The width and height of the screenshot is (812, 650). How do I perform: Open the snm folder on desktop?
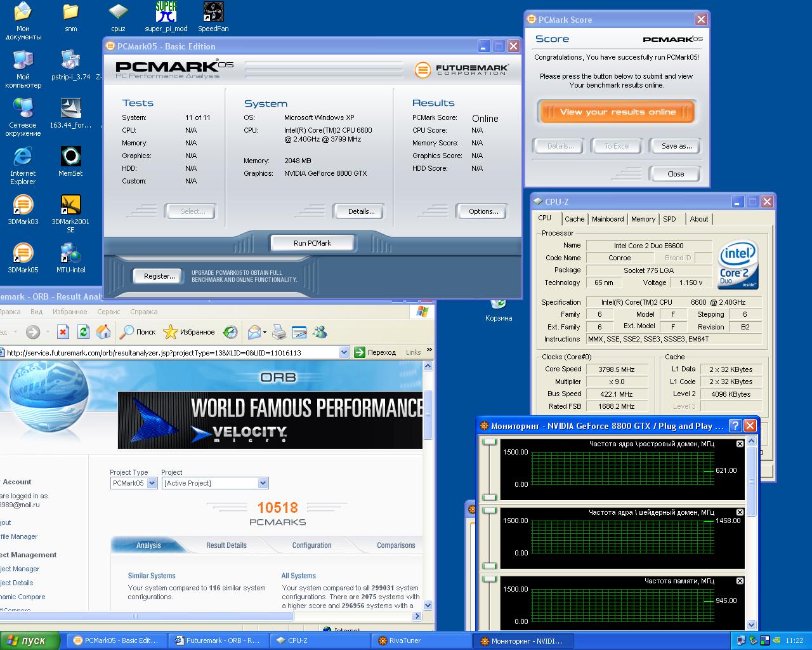(71, 17)
